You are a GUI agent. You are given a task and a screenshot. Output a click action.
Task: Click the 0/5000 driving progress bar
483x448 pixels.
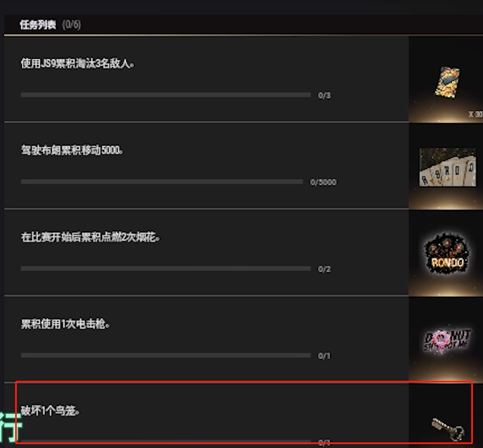pos(162,181)
